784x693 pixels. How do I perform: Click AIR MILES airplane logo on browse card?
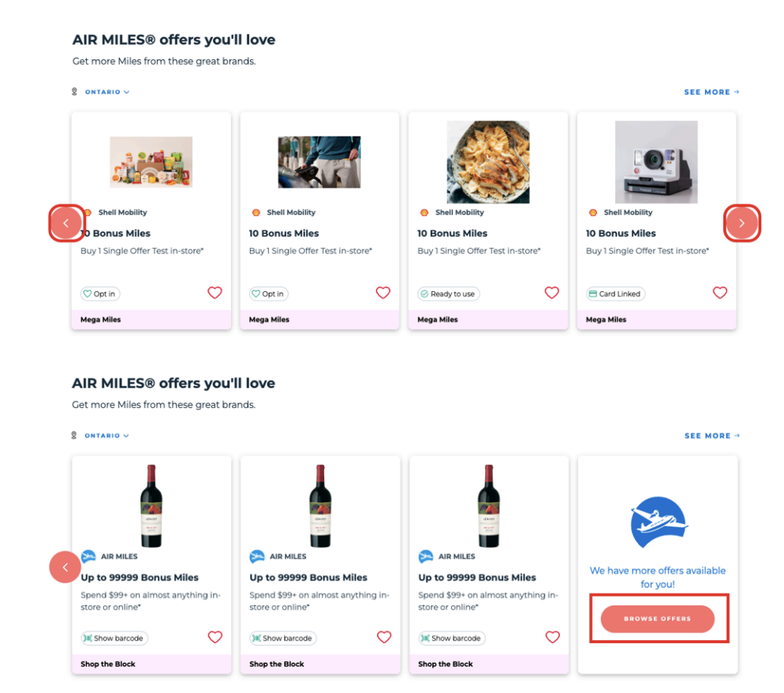click(659, 523)
